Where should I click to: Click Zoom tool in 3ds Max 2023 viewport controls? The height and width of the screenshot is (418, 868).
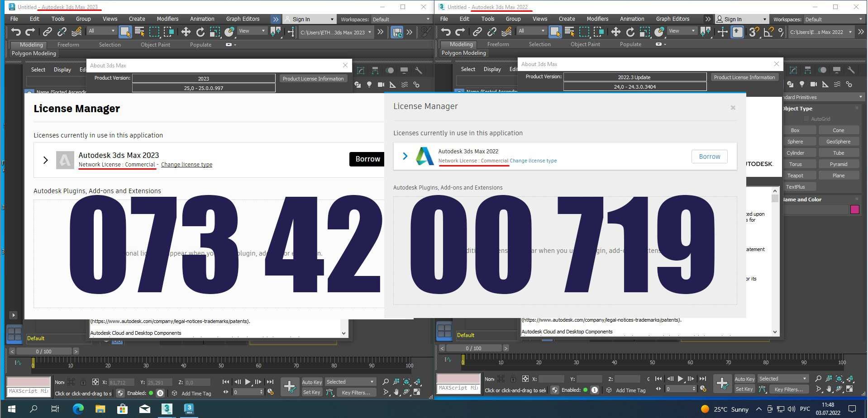[x=386, y=382]
